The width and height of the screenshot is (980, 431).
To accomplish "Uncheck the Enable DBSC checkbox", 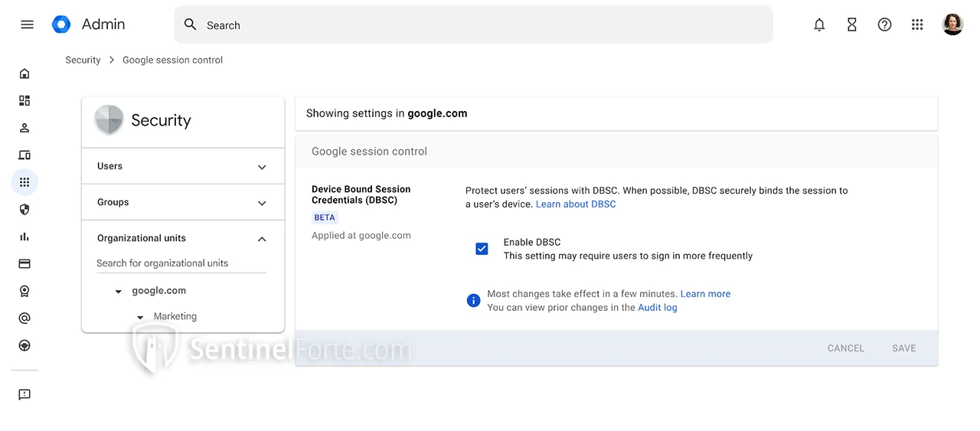I will pos(482,249).
